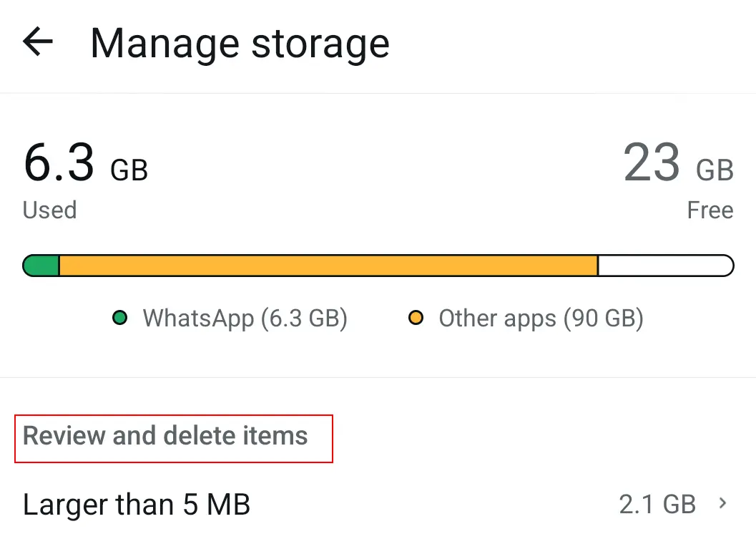Click the white free portion of the bar
Image resolution: width=756 pixels, height=534 pixels.
point(665,265)
